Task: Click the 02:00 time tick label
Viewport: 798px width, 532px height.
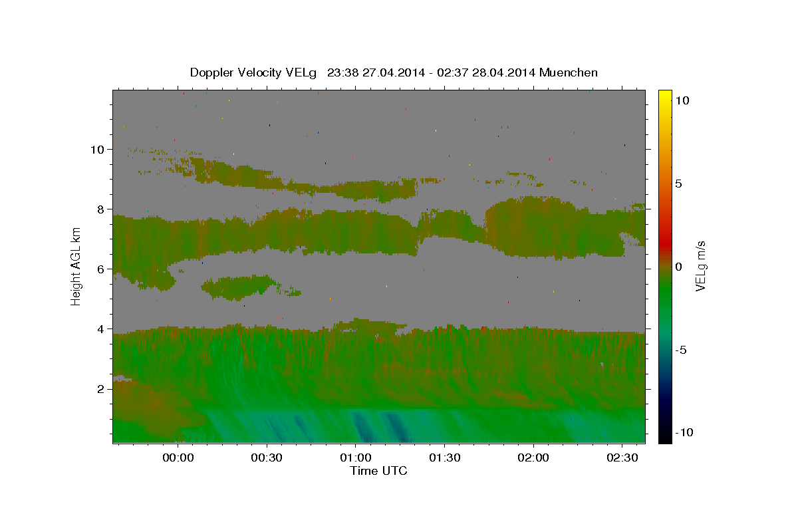Action: point(533,458)
